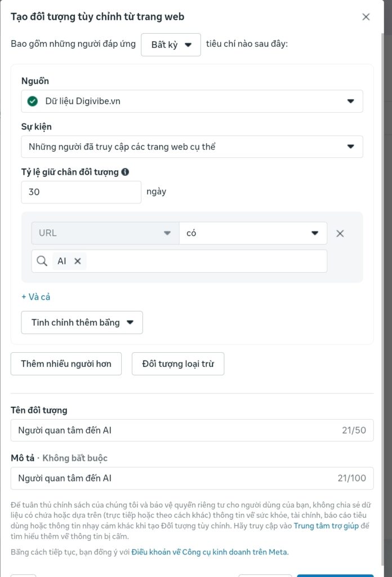Click the + Và cả link

tap(36, 296)
